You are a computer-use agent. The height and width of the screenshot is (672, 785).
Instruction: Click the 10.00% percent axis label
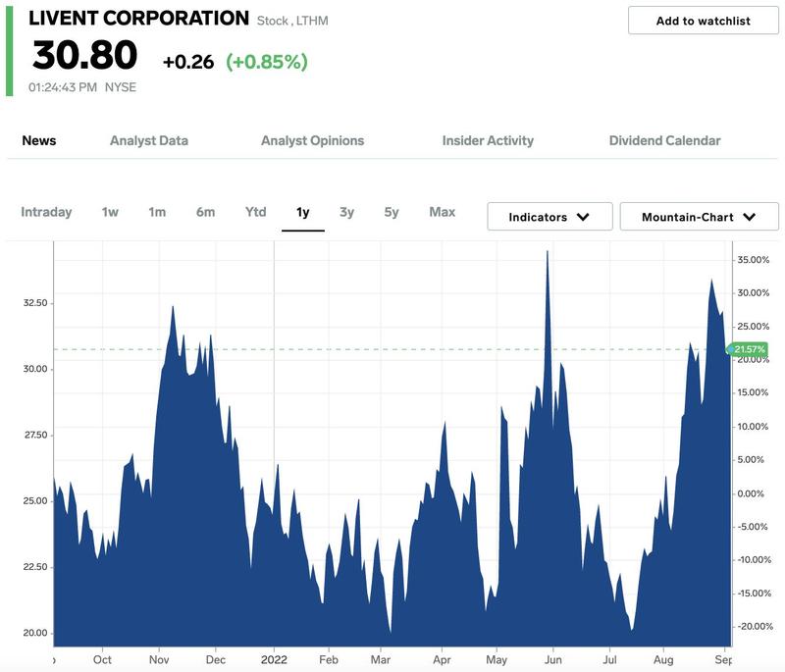[x=753, y=427]
